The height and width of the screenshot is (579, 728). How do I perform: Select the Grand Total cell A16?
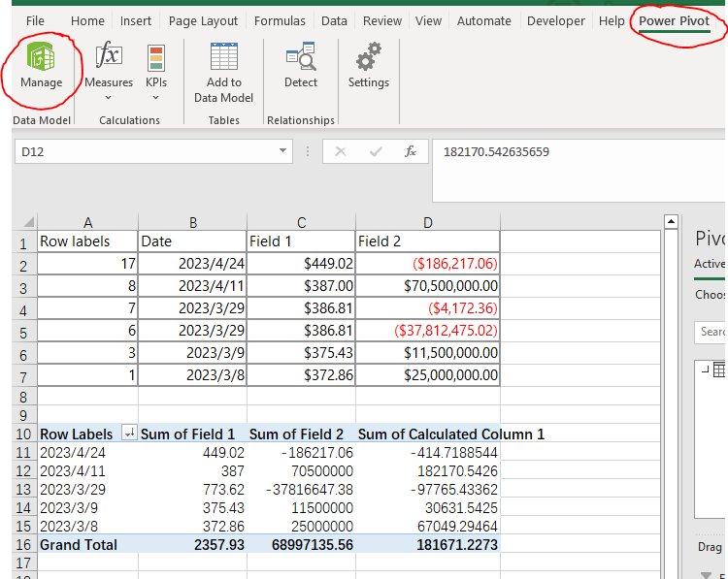click(x=78, y=545)
